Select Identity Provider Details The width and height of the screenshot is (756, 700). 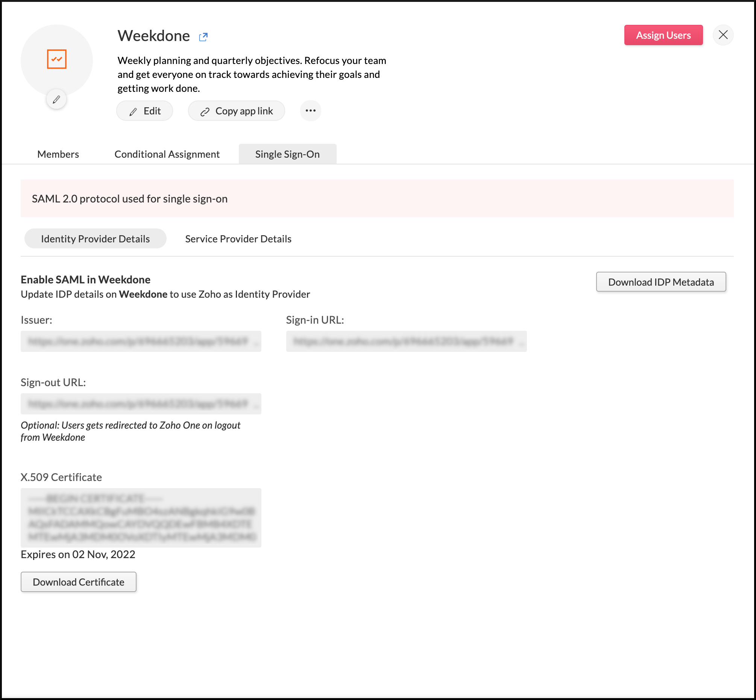[x=95, y=239]
